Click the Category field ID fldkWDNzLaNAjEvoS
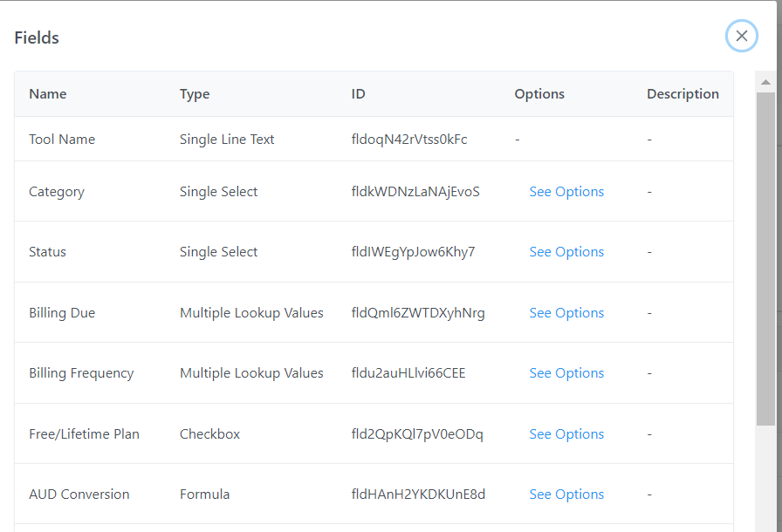 click(x=415, y=192)
